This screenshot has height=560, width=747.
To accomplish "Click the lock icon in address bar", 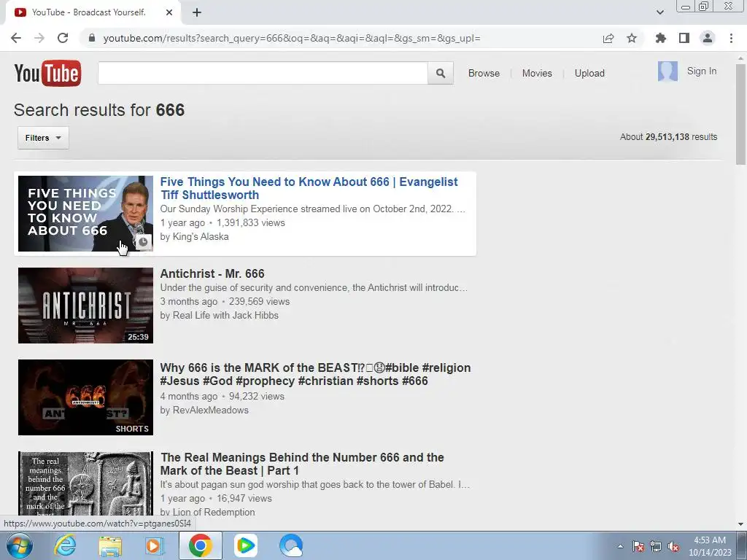I will [x=92, y=38].
